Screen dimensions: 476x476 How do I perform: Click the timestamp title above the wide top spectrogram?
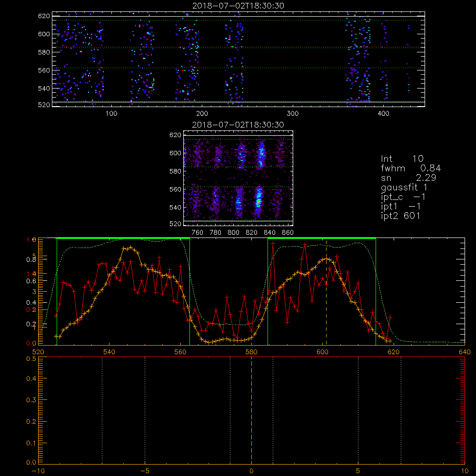[238, 6]
